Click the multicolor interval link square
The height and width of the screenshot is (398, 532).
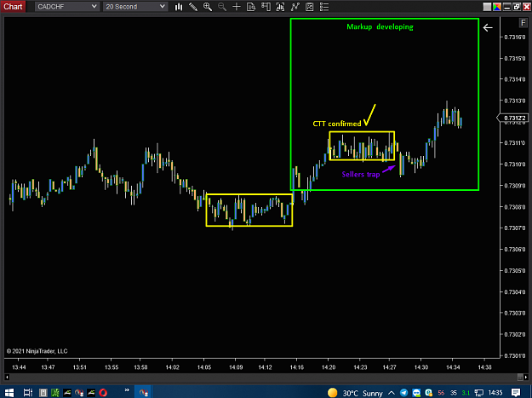(497, 7)
